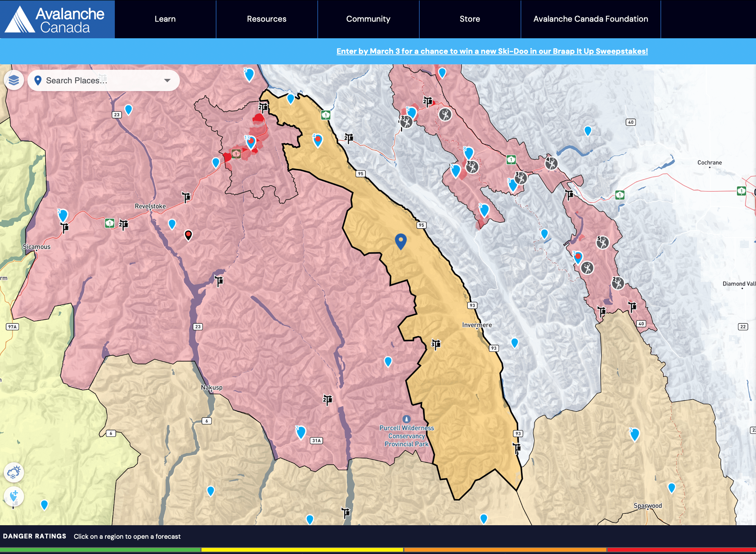Viewport: 756px width, 554px height.
Task: Open the Store menu item
Action: point(470,19)
